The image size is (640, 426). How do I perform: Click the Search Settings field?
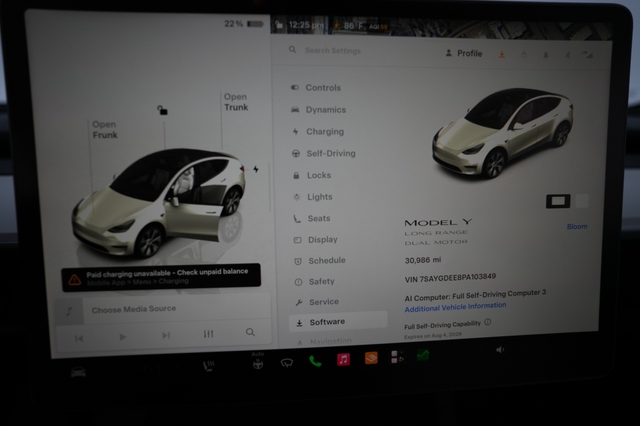(333, 51)
